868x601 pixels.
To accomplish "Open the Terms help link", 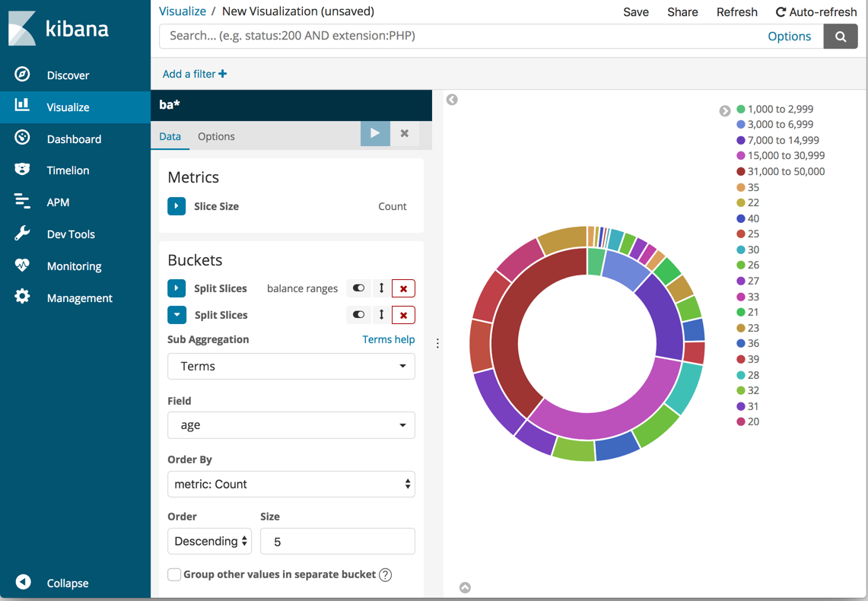I will point(389,339).
